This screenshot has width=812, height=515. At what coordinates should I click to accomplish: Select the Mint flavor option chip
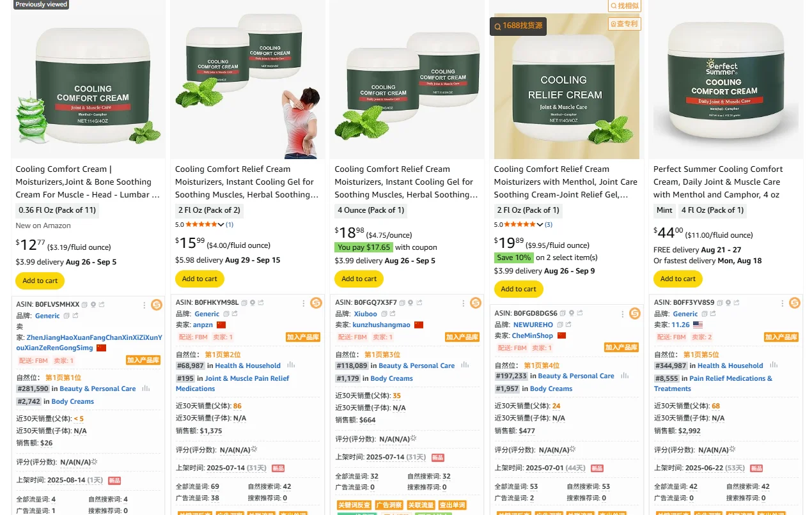[664, 210]
